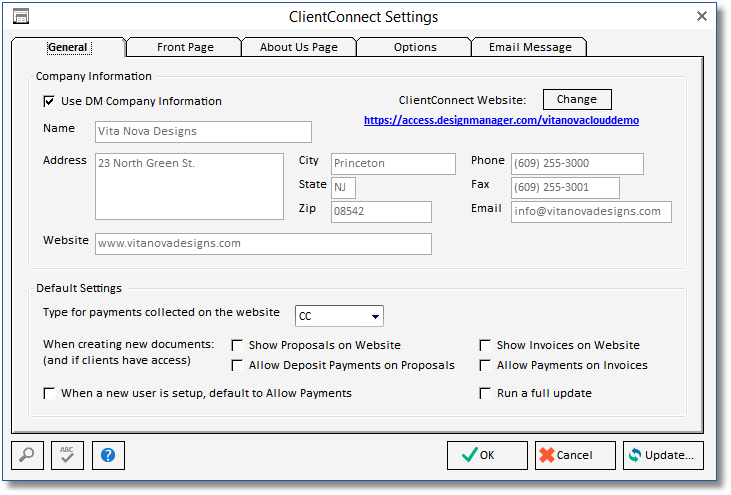Click the Zip field showing 08542
This screenshot has height=495, width=731.
tap(381, 212)
